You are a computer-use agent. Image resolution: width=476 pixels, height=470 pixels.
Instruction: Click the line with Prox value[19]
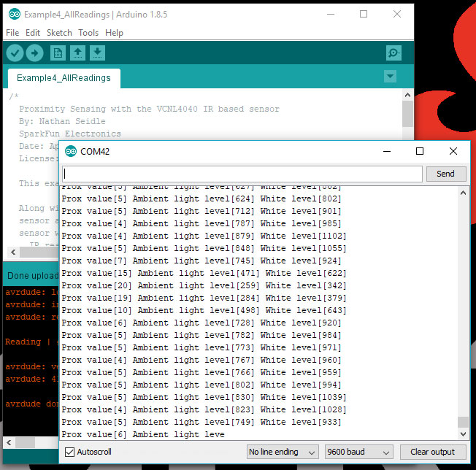click(204, 298)
